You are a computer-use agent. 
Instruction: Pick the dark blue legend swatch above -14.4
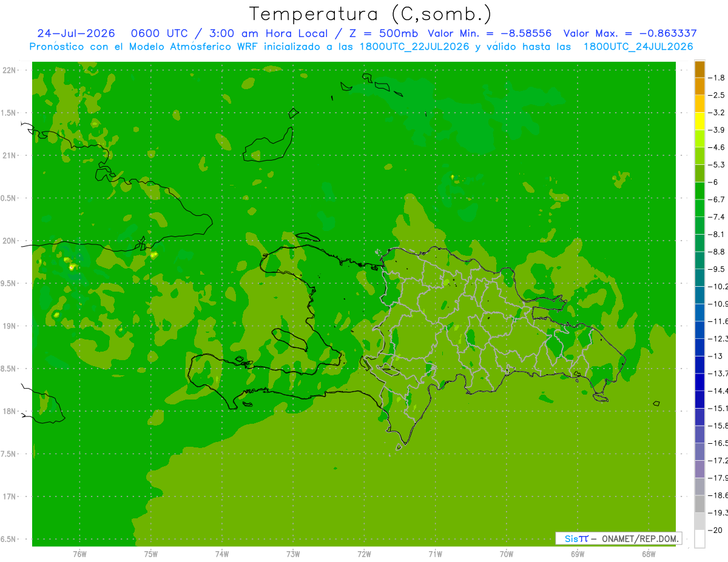(699, 382)
